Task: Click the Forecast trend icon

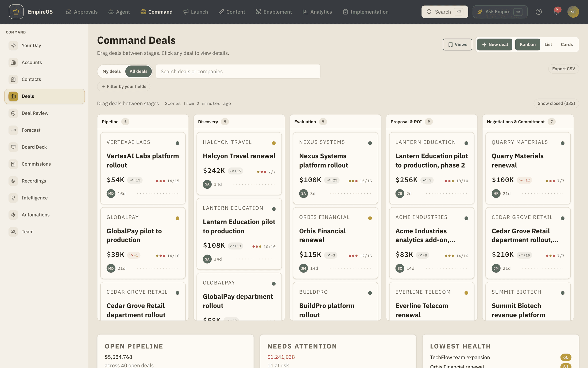Action: click(x=13, y=130)
